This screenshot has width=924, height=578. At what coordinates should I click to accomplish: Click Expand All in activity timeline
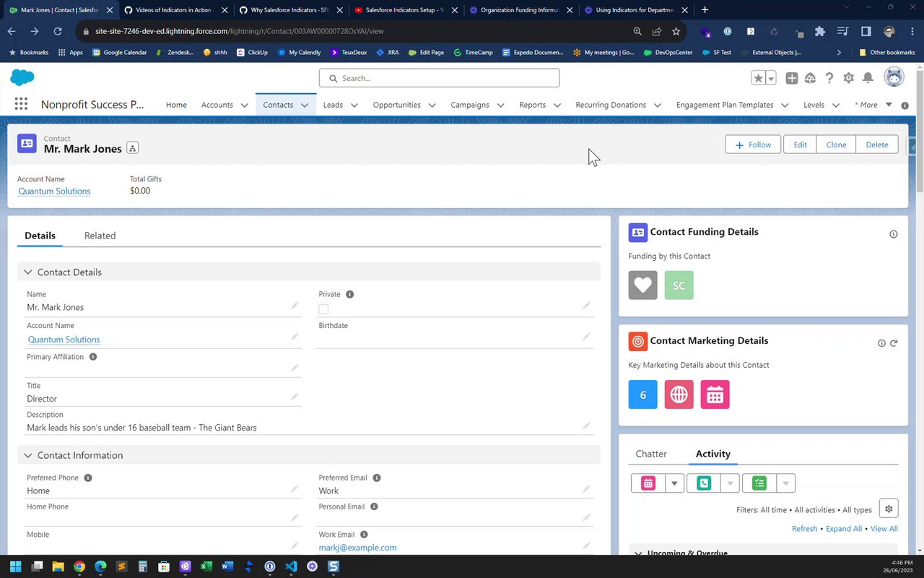point(844,529)
